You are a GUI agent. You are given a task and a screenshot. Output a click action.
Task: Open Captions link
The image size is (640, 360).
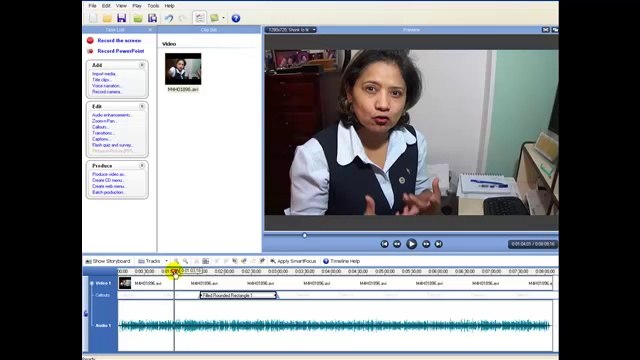pos(101,139)
